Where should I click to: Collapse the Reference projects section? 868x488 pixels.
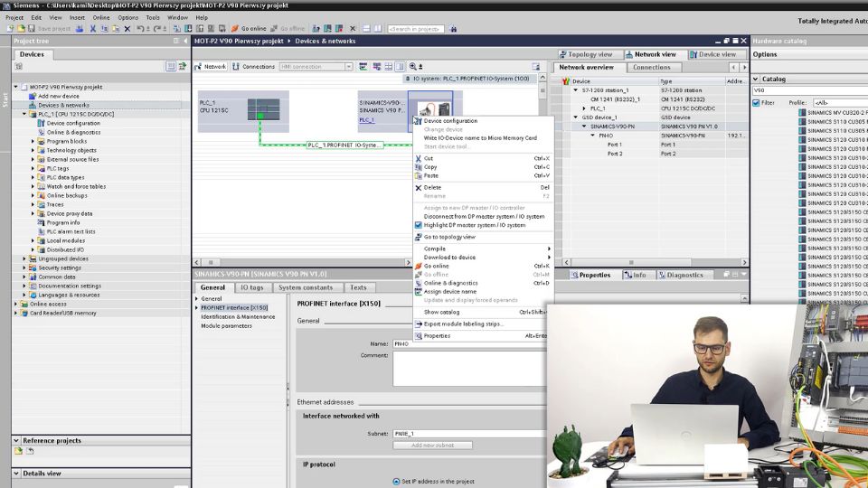(x=16, y=440)
